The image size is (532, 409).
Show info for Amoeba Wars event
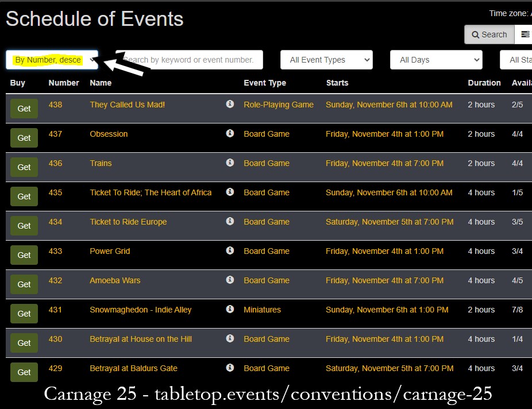[x=230, y=280]
